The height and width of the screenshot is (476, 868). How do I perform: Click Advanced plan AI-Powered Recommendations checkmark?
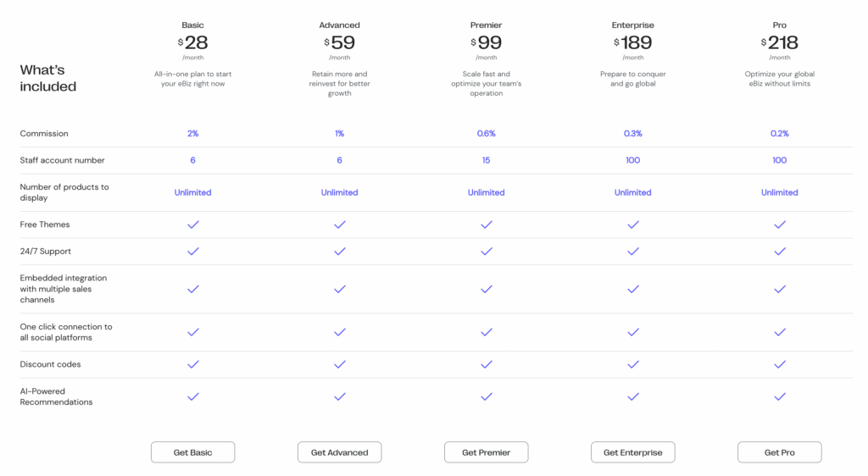[339, 396]
